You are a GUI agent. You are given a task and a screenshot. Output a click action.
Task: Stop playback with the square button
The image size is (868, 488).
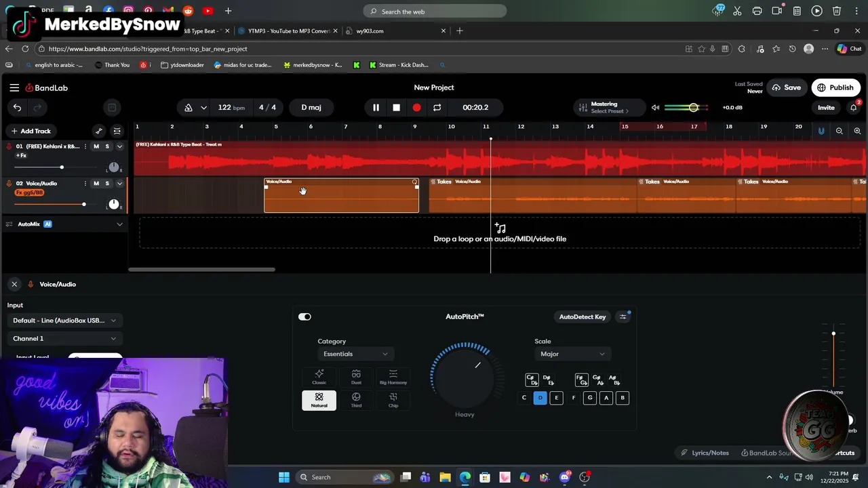pos(397,107)
